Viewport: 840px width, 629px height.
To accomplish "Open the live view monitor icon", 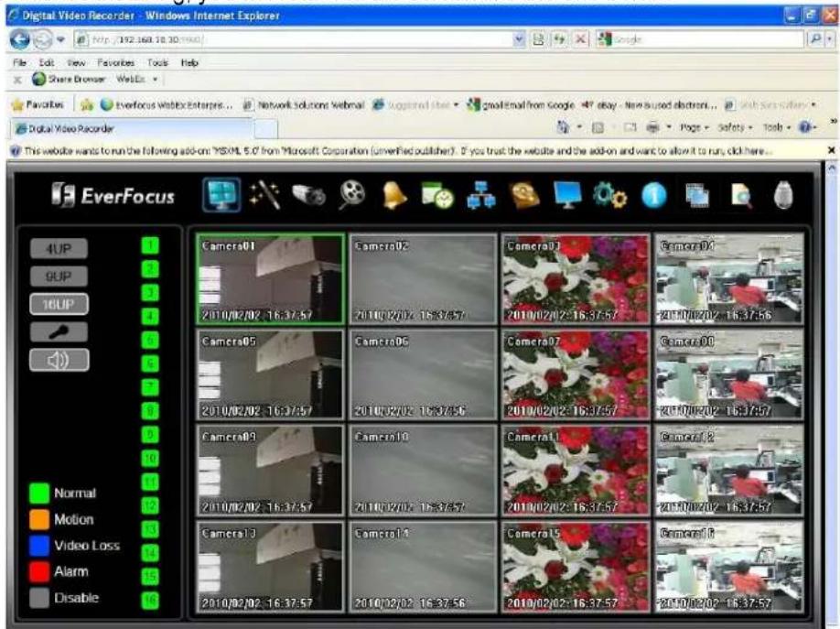I will pos(221,195).
